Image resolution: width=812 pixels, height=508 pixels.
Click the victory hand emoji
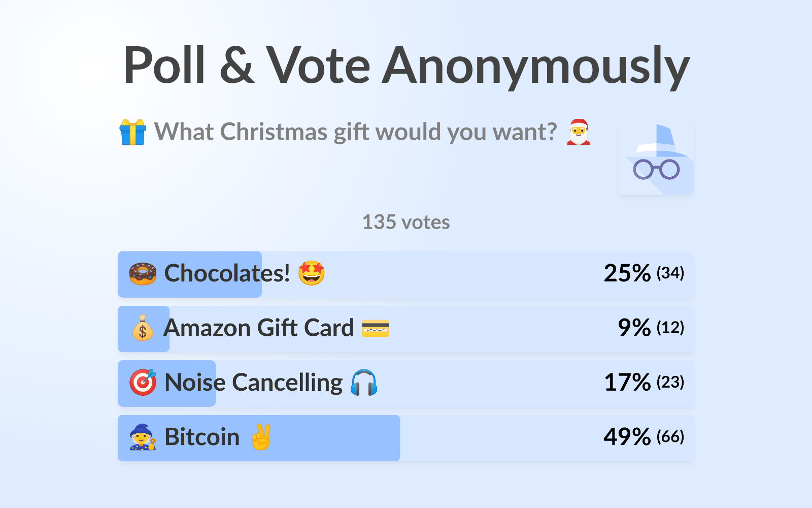pyautogui.click(x=261, y=437)
